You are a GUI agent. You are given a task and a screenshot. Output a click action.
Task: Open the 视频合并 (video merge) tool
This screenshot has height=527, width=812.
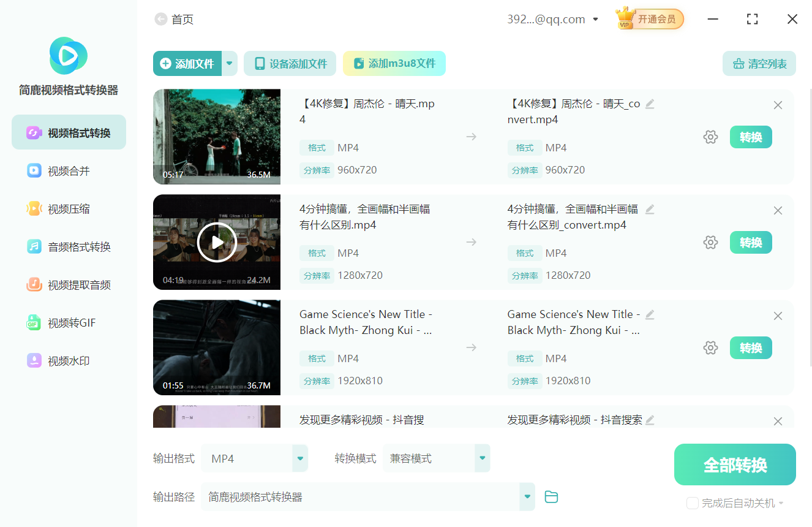click(x=68, y=170)
